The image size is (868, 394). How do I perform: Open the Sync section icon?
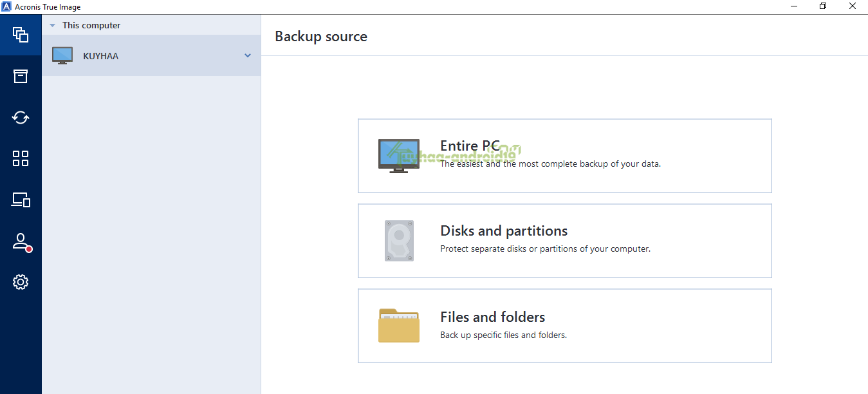[21, 117]
